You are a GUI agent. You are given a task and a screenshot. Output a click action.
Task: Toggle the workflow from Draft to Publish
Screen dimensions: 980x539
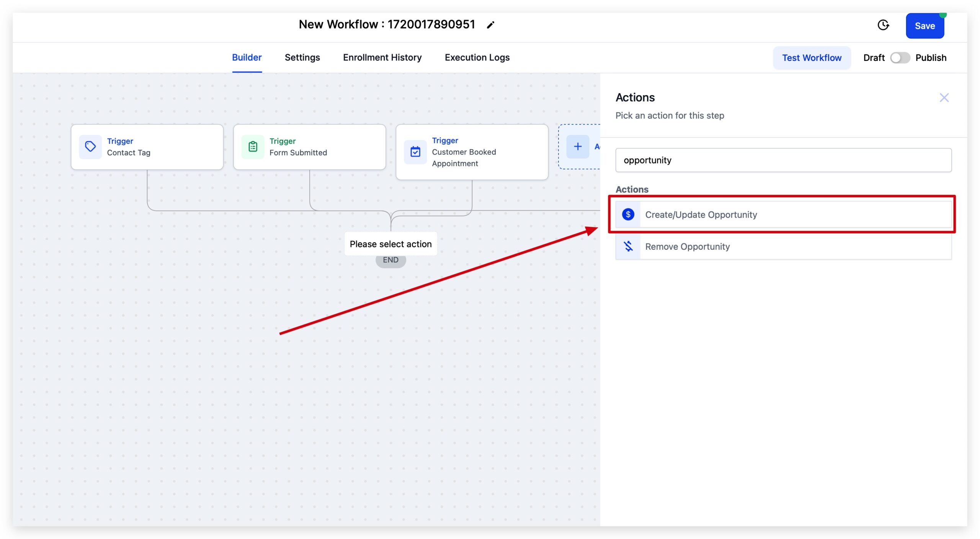point(900,57)
